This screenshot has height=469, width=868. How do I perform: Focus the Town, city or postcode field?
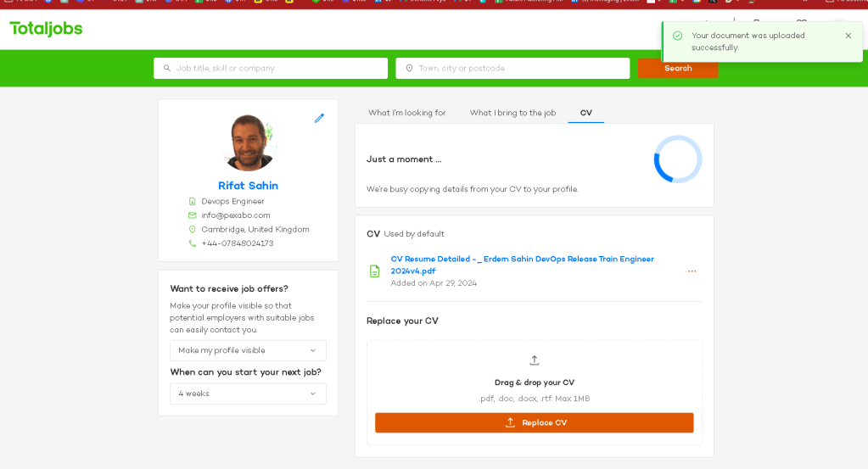pos(512,68)
